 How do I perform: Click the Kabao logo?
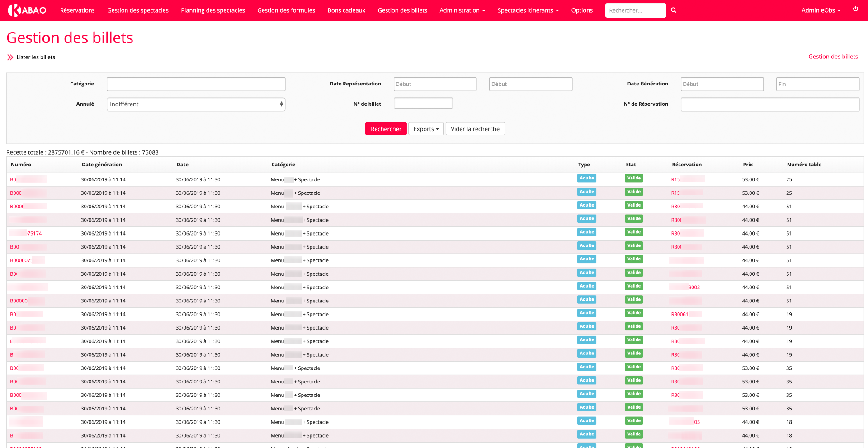click(27, 10)
